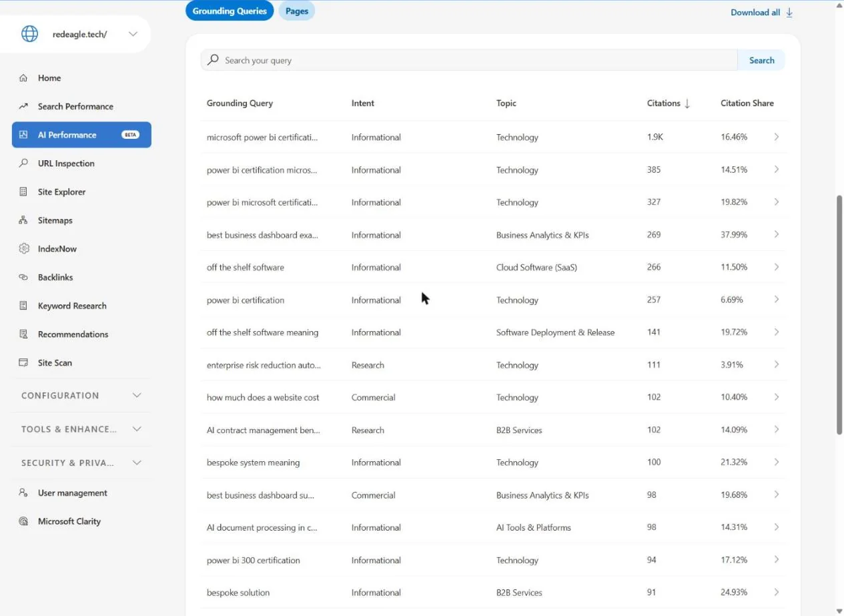Image resolution: width=844 pixels, height=616 pixels.
Task: Expand the CONFIGURATION section
Action: click(81, 395)
